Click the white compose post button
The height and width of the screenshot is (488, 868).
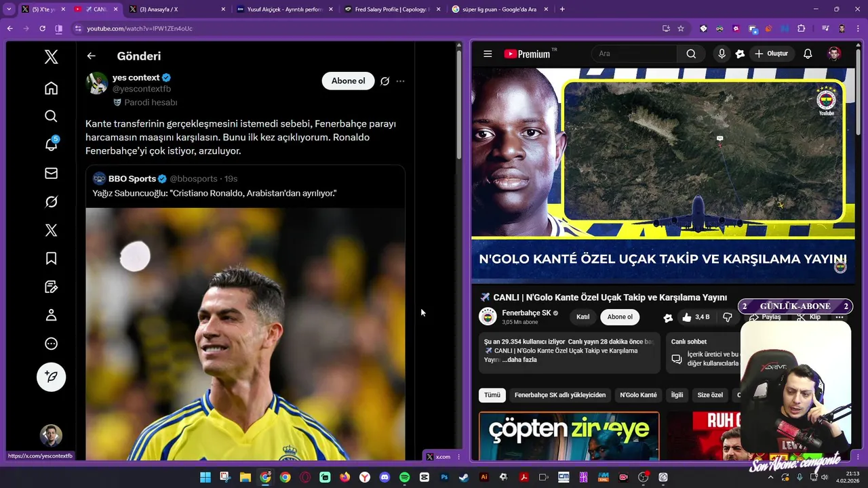click(51, 377)
